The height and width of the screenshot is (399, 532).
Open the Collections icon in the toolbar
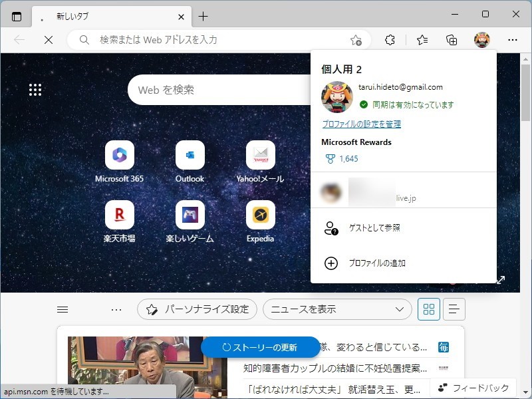click(x=452, y=40)
